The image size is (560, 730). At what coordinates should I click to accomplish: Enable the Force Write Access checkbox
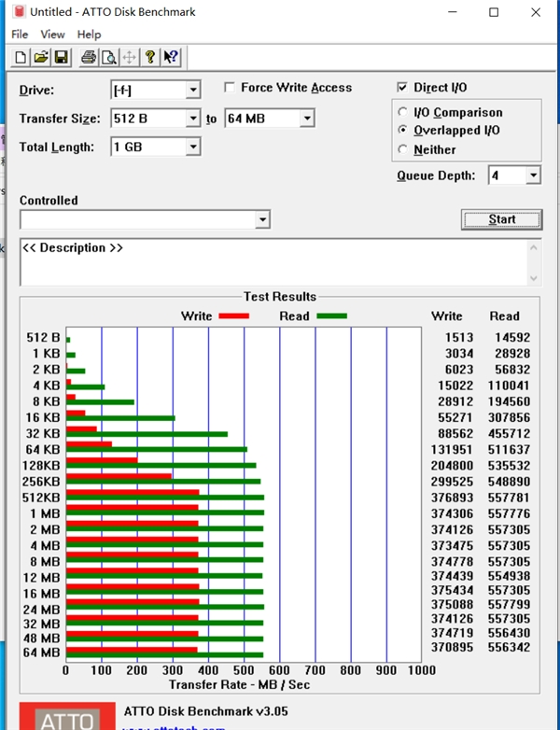230,88
